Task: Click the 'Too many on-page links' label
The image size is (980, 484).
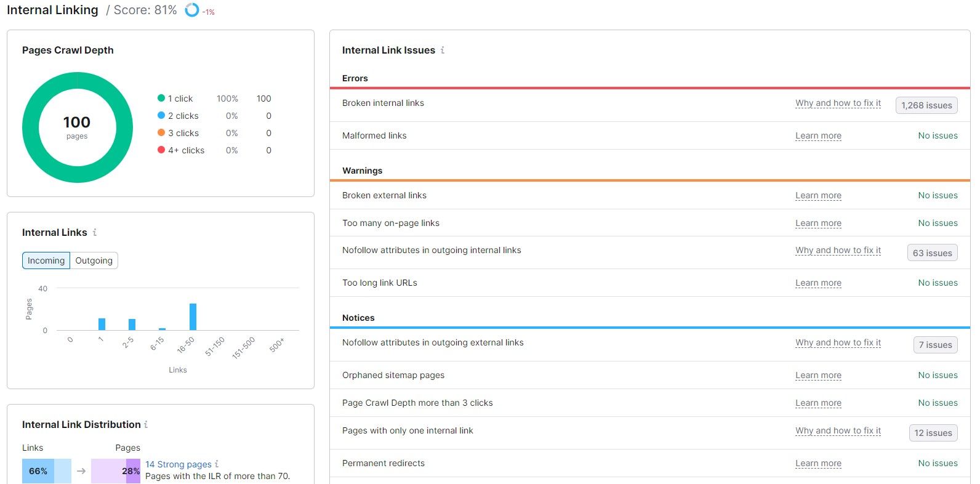Action: tap(391, 223)
